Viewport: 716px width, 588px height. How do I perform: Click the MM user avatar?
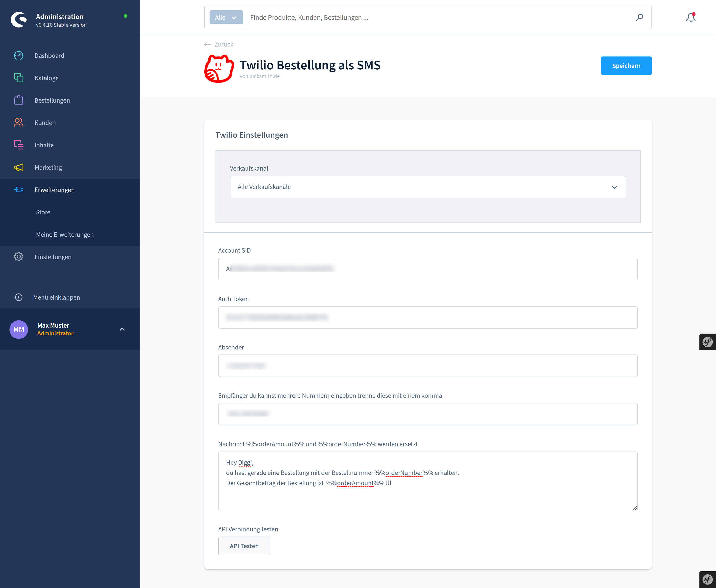coord(19,330)
